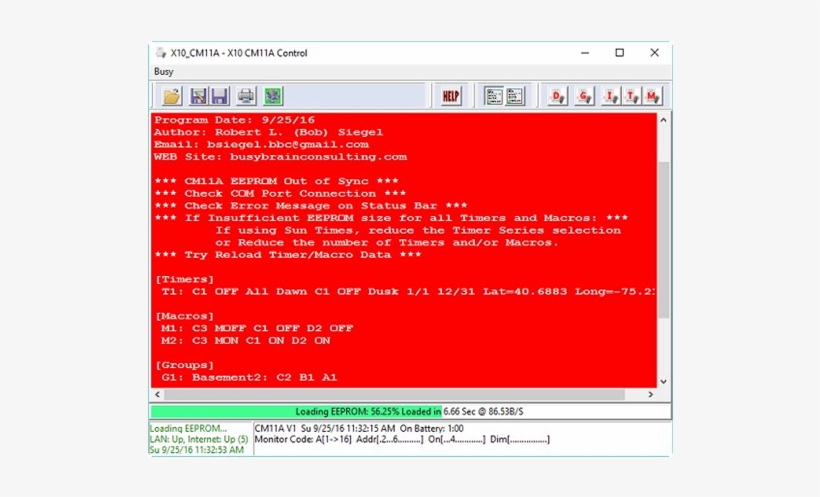Click the 'Program Date: 9/25/16' line
This screenshot has height=497, width=820.
(234, 120)
